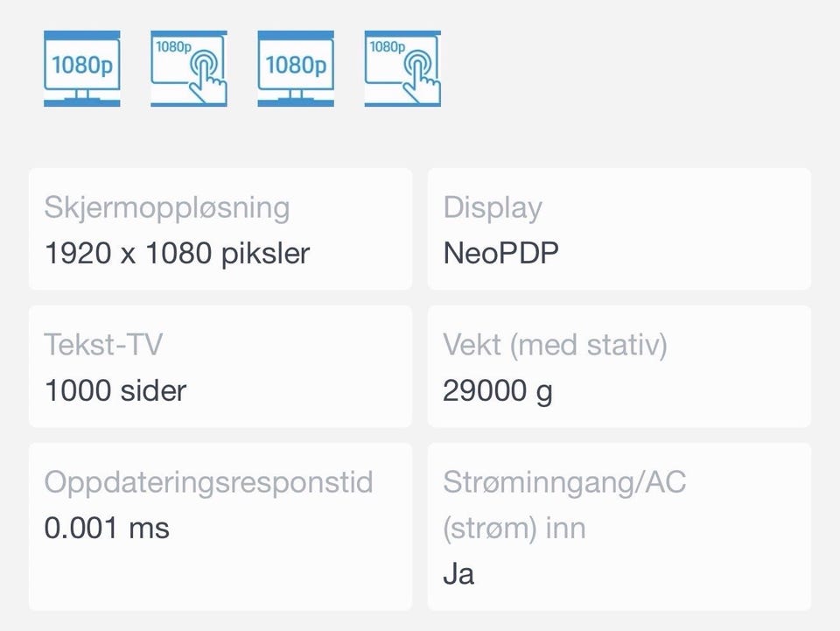Select the Oppdateringsresponstid label
This screenshot has width=840, height=631.
pyautogui.click(x=208, y=482)
